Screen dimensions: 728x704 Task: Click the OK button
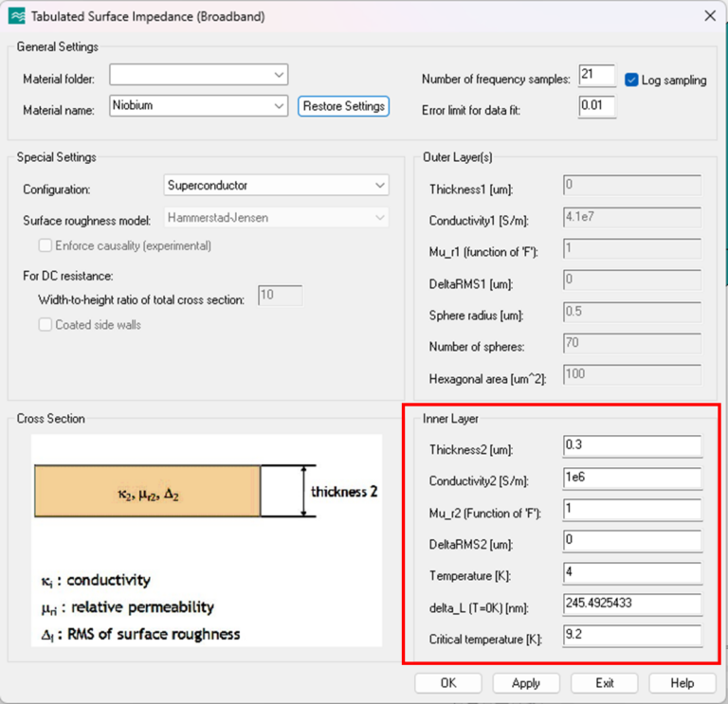click(x=448, y=683)
